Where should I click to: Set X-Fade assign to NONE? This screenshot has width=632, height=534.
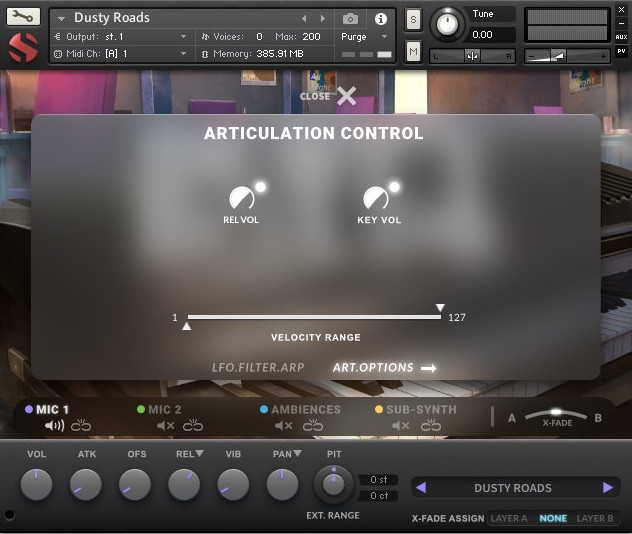point(553,518)
